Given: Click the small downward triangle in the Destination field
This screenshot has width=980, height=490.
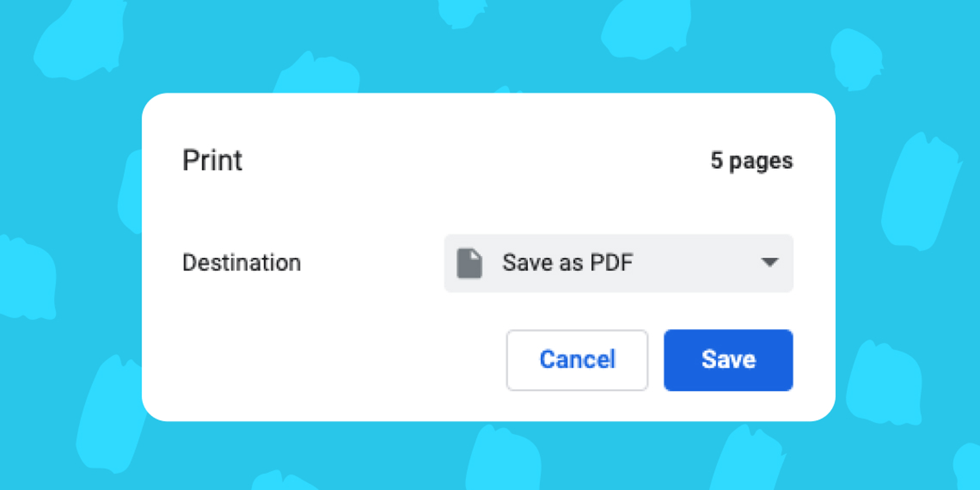Looking at the screenshot, I should tap(769, 262).
